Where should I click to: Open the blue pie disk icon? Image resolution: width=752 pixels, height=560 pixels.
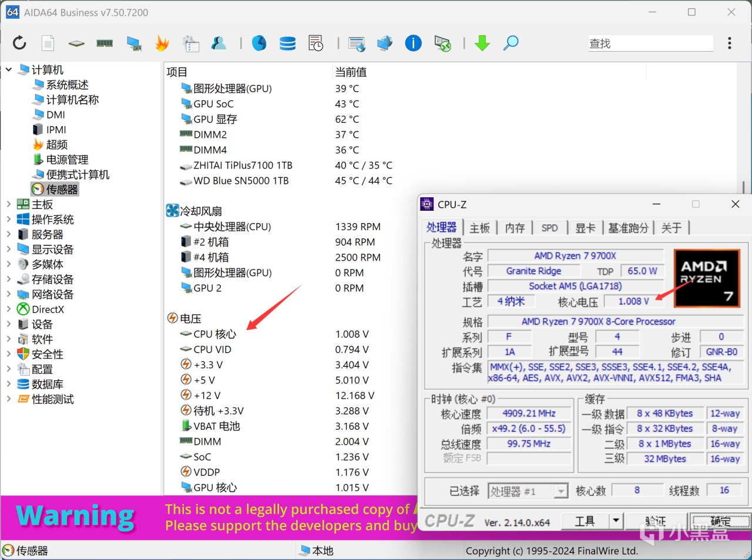(259, 43)
